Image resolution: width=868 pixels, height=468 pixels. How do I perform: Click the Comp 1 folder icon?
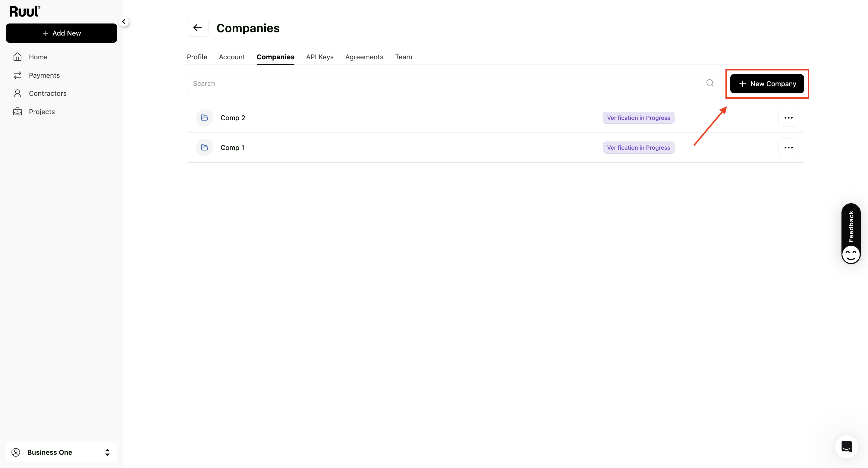pos(205,148)
